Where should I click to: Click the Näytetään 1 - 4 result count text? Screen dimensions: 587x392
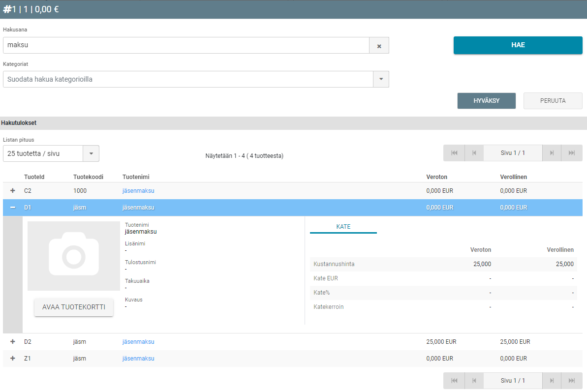(x=244, y=156)
